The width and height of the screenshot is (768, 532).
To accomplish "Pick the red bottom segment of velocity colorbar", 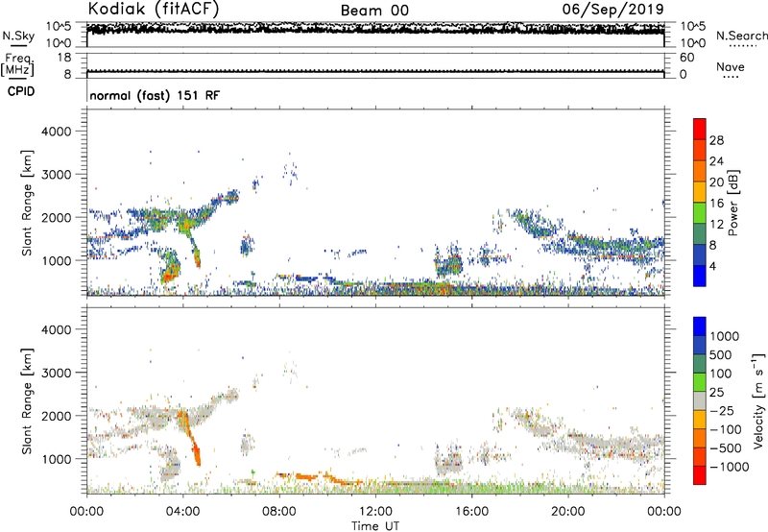I will 700,475.
